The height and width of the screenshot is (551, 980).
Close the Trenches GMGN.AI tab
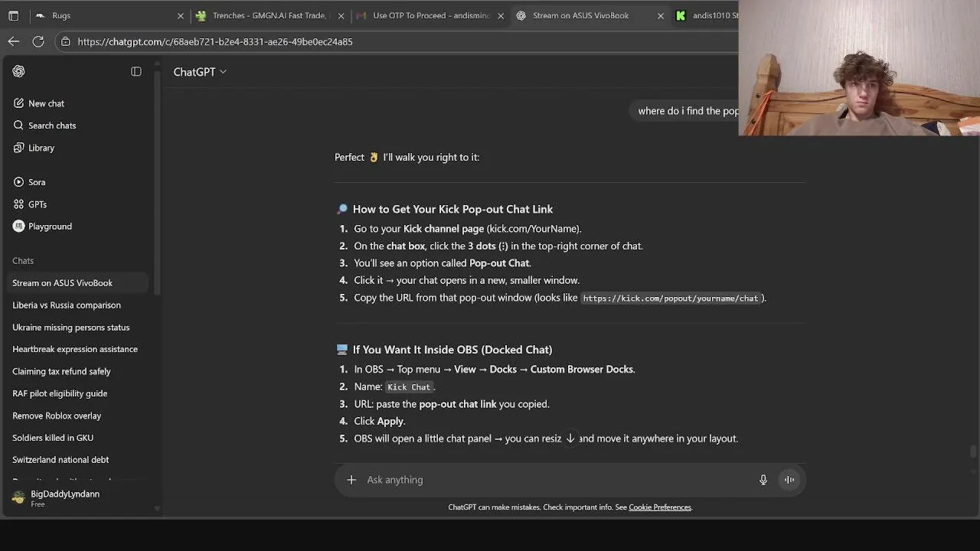pos(341,15)
